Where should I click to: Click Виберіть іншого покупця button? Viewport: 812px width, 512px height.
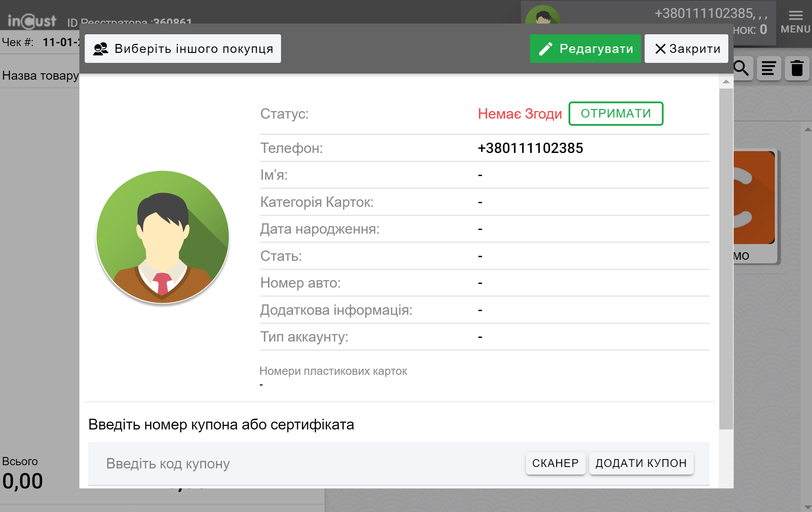[183, 49]
